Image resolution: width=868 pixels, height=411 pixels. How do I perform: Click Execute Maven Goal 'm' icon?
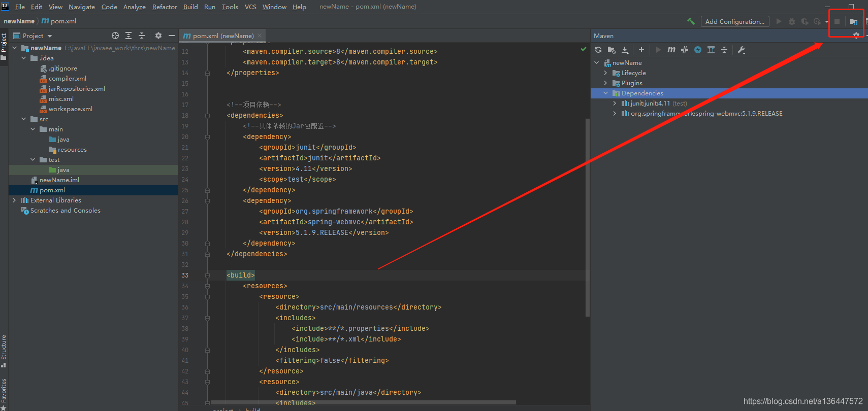coord(671,50)
